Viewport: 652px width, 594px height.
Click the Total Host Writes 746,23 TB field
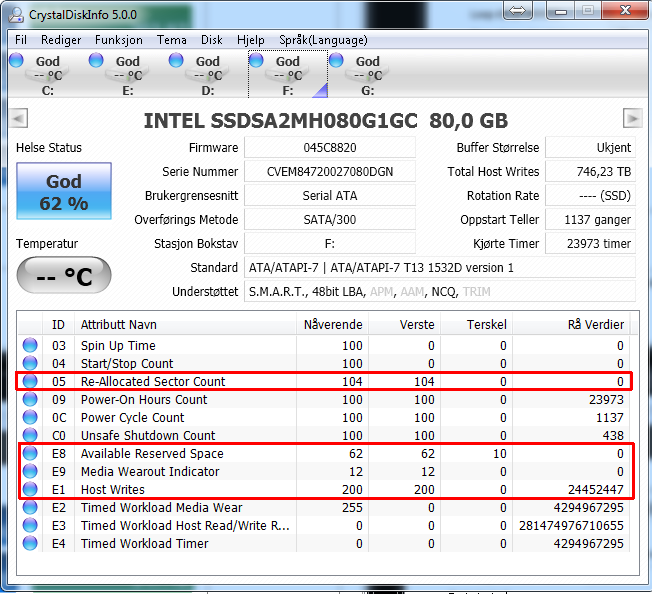[590, 172]
